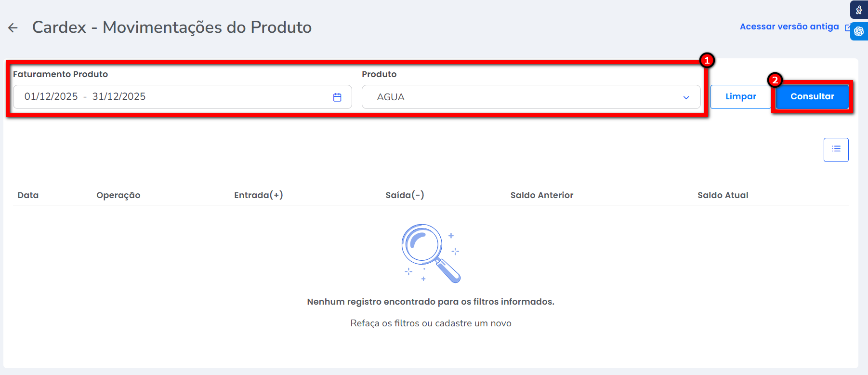This screenshot has width=868, height=375.
Task: Click the back arrow beside the Cardex title
Action: tap(13, 28)
